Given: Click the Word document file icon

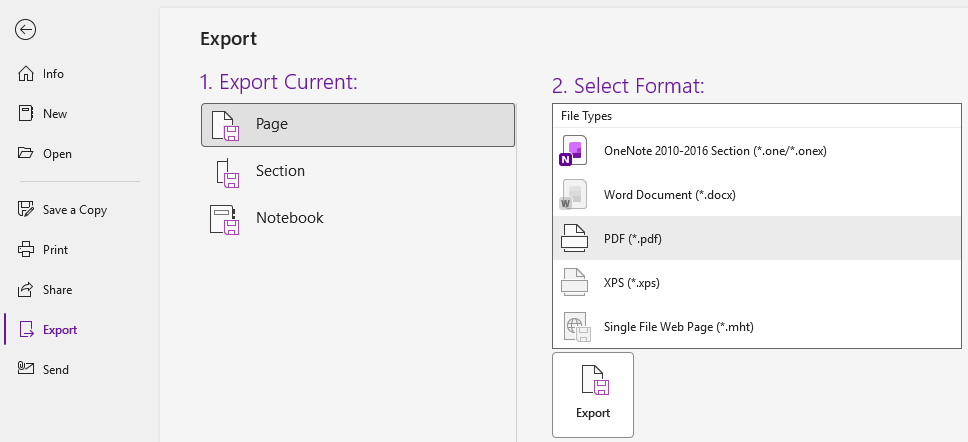Looking at the screenshot, I should 572,195.
